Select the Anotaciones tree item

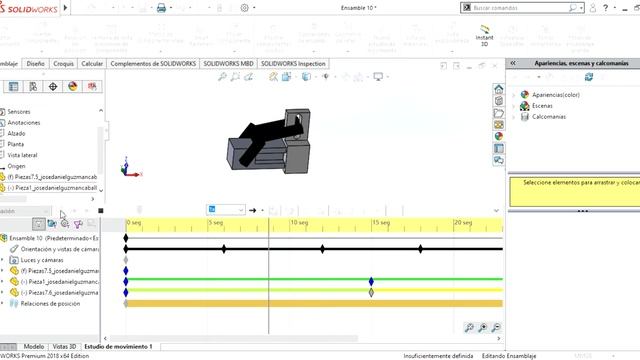[x=24, y=122]
